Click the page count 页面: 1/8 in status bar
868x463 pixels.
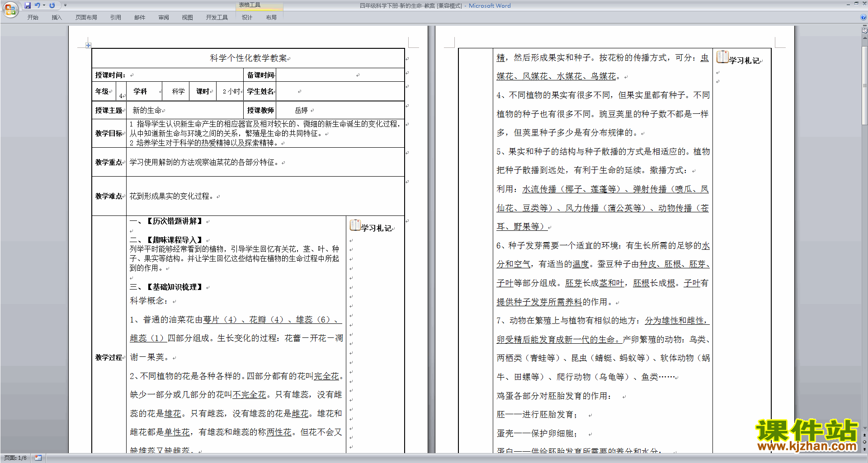pos(15,458)
